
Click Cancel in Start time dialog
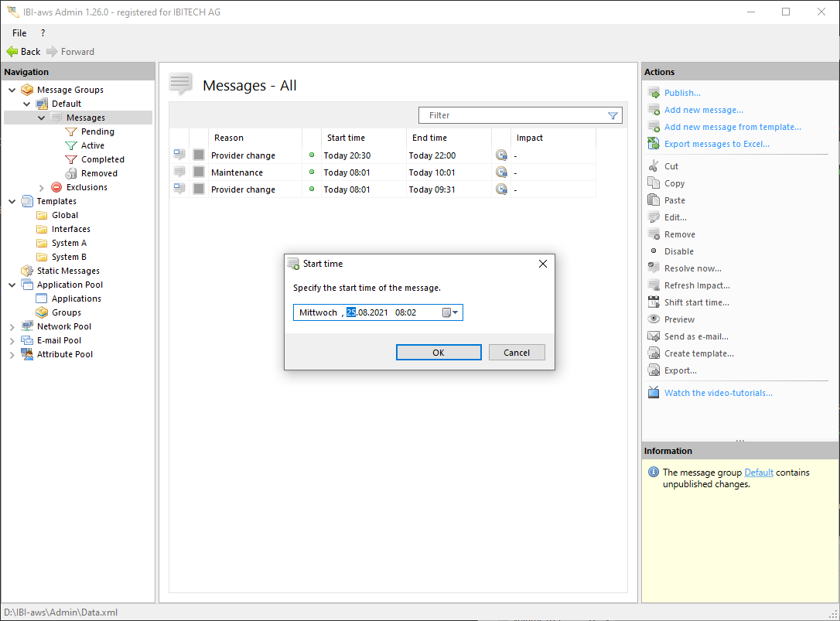pos(517,353)
